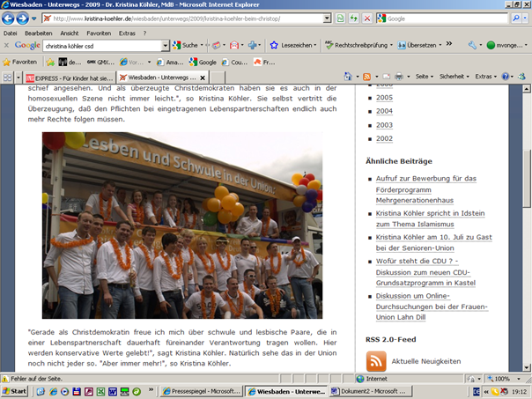Open the blue help question mark icon

tap(506, 77)
